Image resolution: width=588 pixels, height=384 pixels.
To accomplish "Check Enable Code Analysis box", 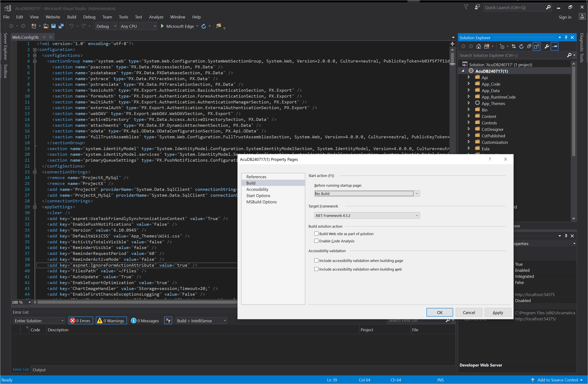I will (x=316, y=241).
